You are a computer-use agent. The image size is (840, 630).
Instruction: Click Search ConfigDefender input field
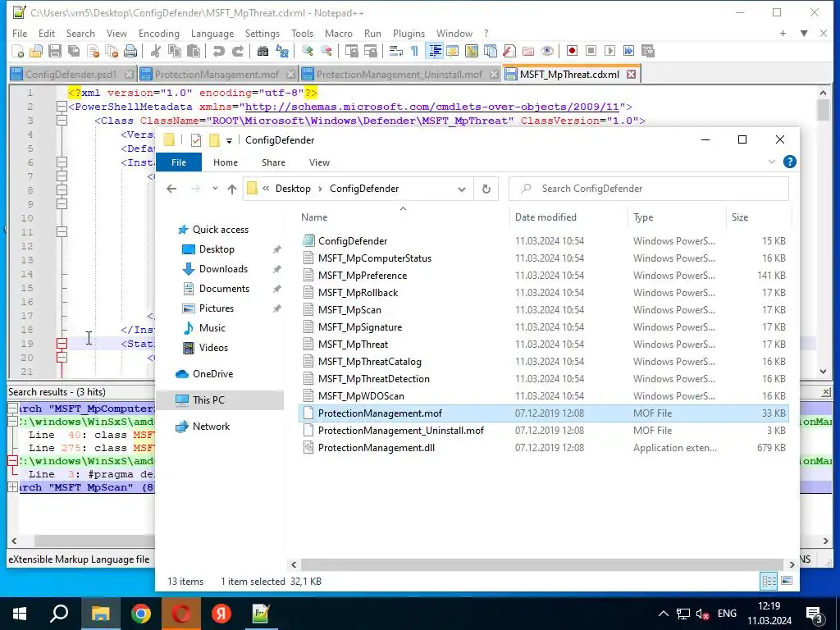tap(649, 189)
